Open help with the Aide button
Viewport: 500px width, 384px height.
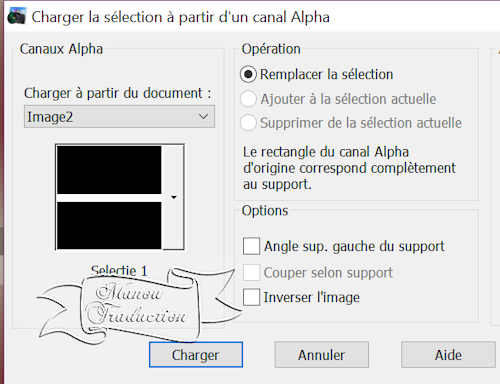point(448,355)
